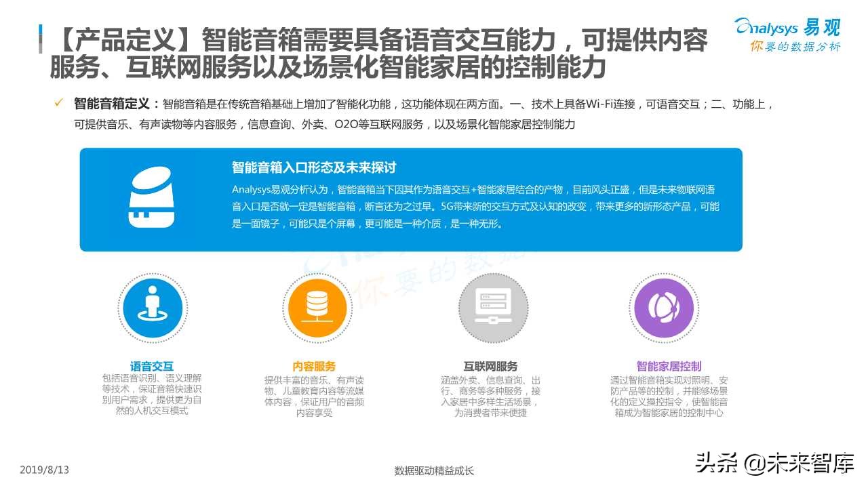
Task: Expand the 内容服务 description section
Action: 316,396
